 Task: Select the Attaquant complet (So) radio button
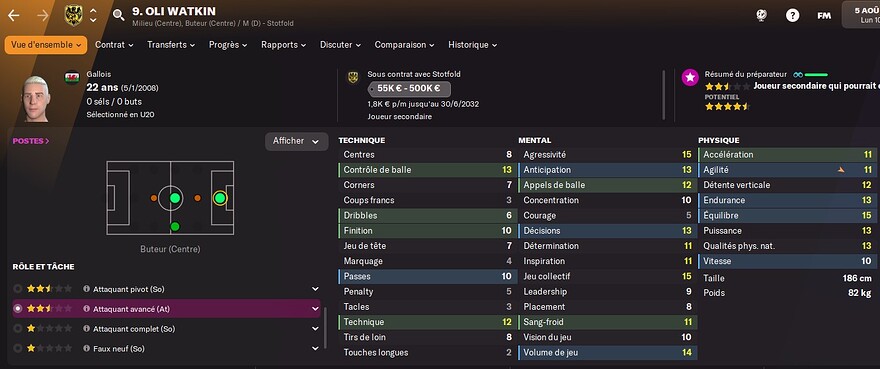(18, 329)
